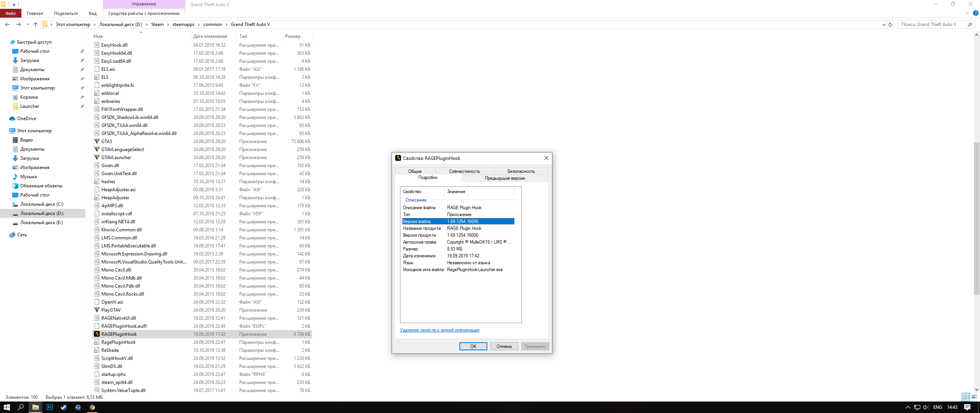This screenshot has height=413, width=980.
Task: Click the OK button in properties dialog
Action: [473, 346]
